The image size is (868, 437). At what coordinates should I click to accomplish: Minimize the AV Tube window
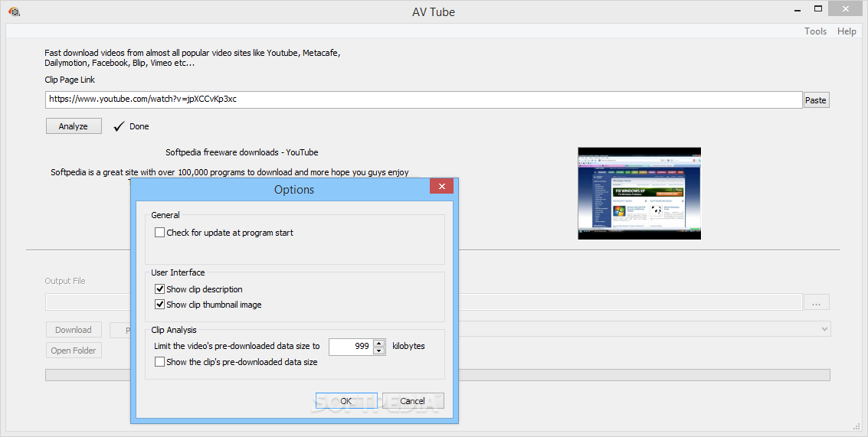(798, 9)
